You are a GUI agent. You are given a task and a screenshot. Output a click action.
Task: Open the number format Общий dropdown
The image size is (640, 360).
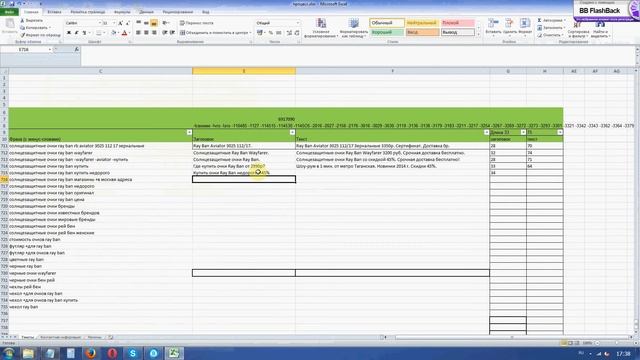point(298,23)
